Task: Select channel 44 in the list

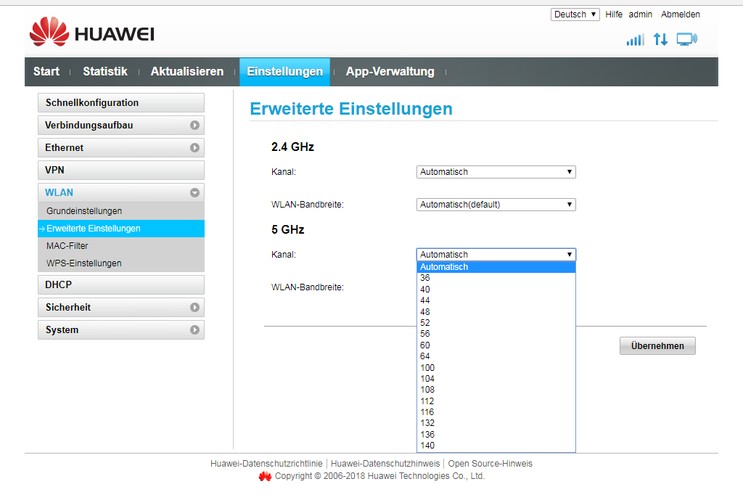Action: pyautogui.click(x=496, y=300)
